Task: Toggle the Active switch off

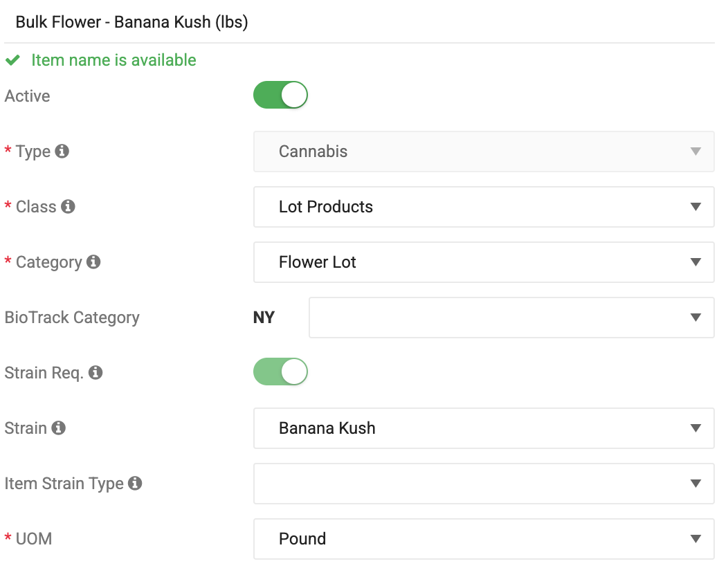Action: pos(280,95)
